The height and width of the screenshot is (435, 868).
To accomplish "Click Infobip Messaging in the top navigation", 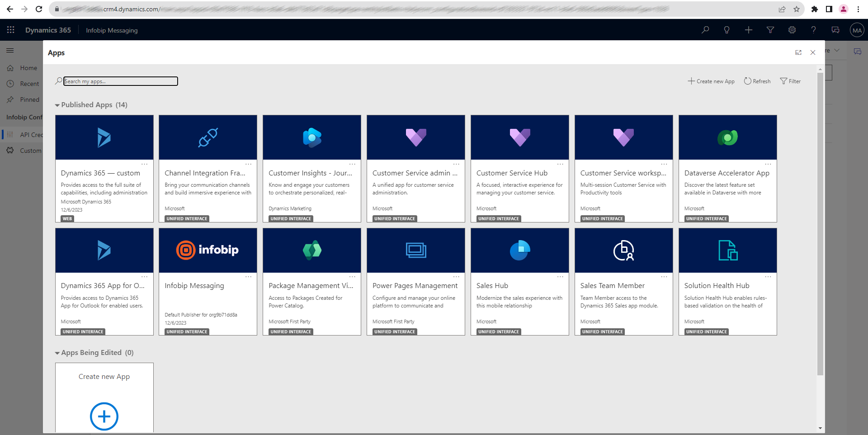I will point(112,30).
